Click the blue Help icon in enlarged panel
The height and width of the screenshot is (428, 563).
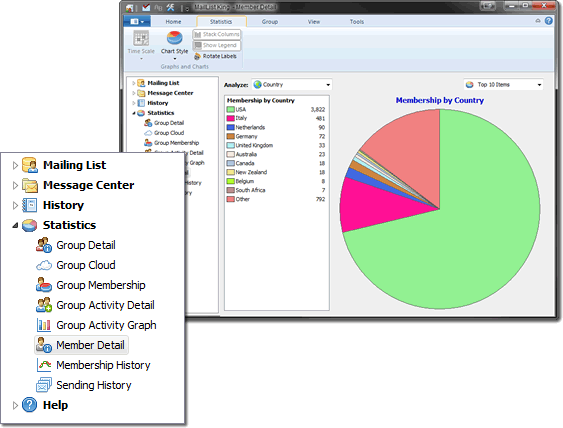[29, 405]
